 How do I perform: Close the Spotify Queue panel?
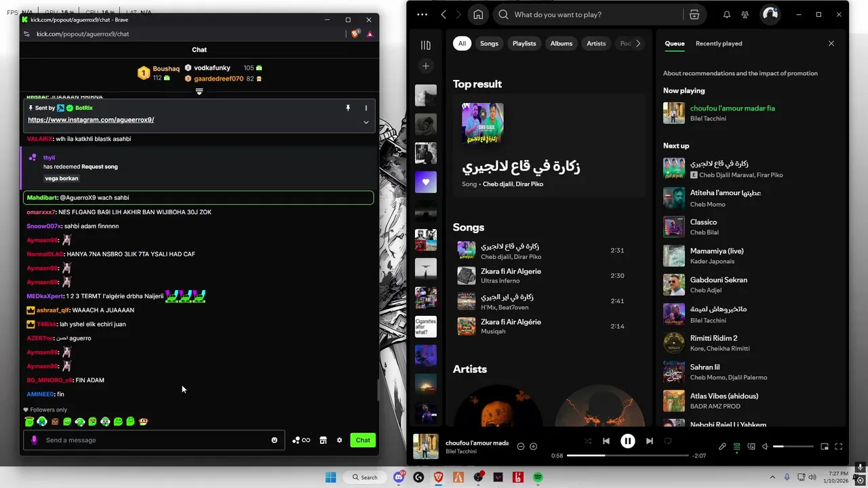coord(831,43)
